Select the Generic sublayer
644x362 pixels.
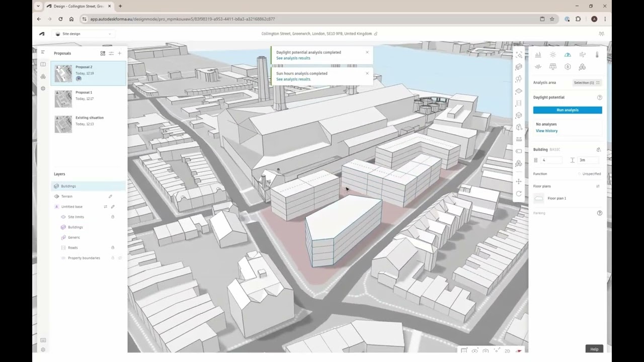(74, 237)
